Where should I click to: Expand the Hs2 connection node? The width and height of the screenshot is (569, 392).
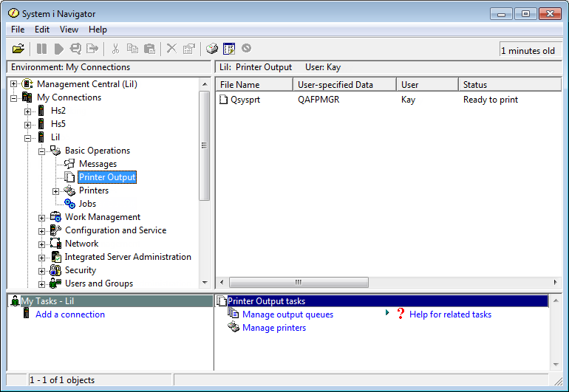point(28,111)
